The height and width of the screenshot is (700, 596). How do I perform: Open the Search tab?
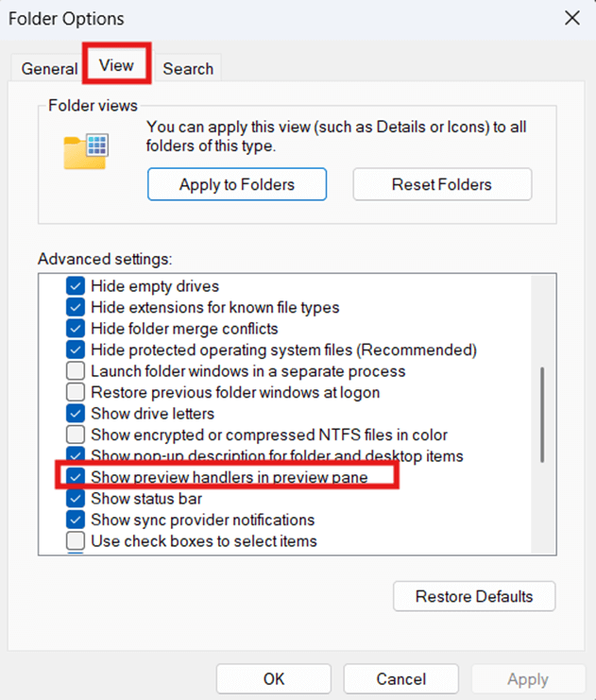(188, 68)
